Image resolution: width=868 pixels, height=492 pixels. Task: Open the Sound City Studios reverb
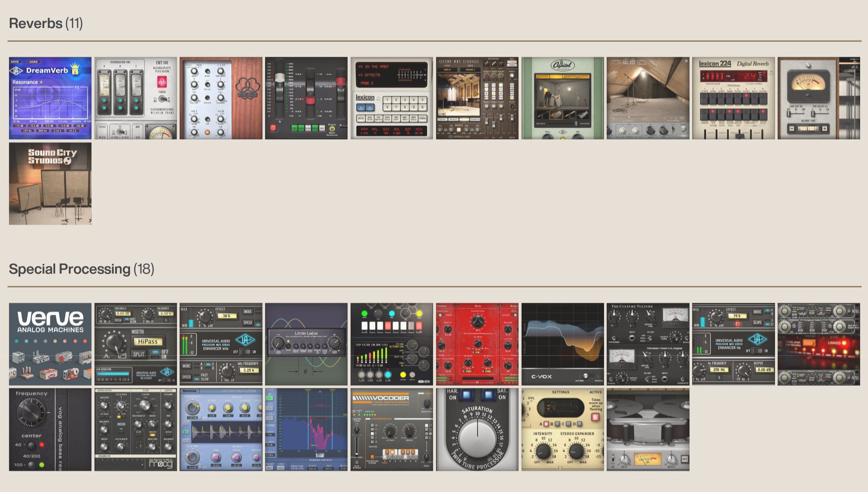pyautogui.click(x=49, y=183)
